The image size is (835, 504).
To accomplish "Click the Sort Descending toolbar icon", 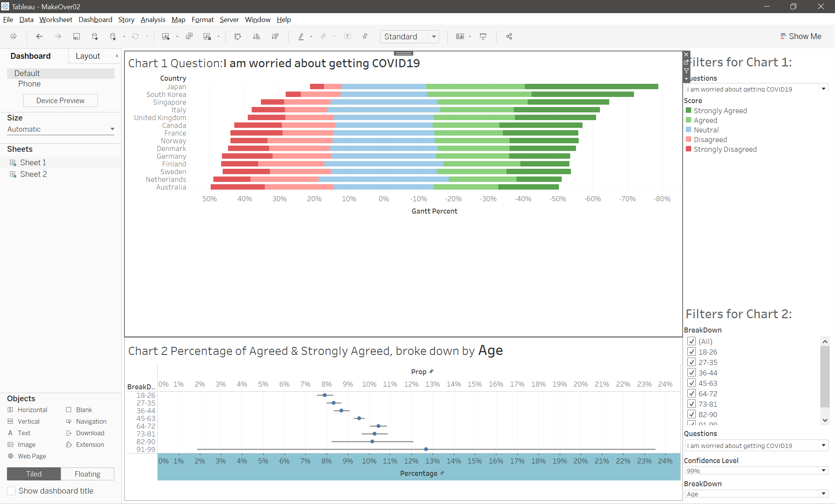I will tap(275, 36).
